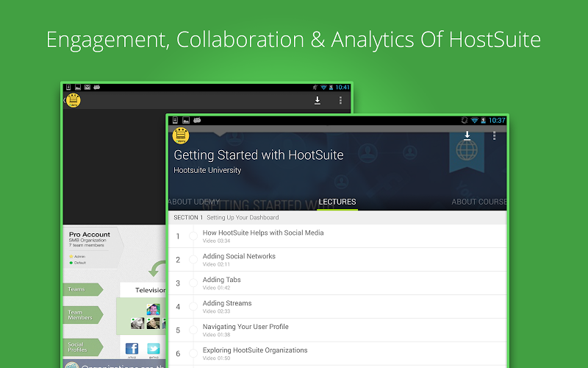The width and height of the screenshot is (588, 368).
Task: Mark lecture 1 How HootSuite Helps complete
Action: pos(193,236)
